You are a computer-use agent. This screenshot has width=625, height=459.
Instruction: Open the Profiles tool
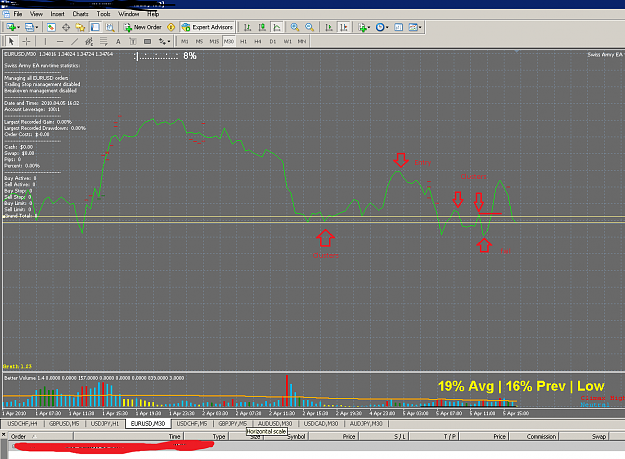pos(29,27)
